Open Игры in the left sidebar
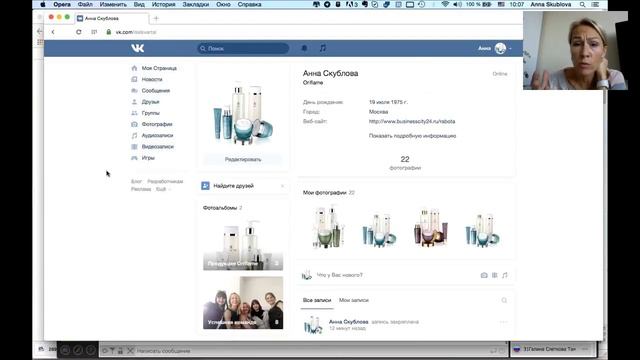 point(148,158)
